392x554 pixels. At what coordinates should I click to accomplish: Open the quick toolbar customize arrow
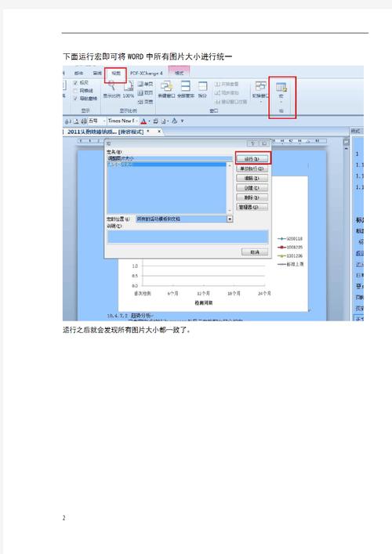183,121
